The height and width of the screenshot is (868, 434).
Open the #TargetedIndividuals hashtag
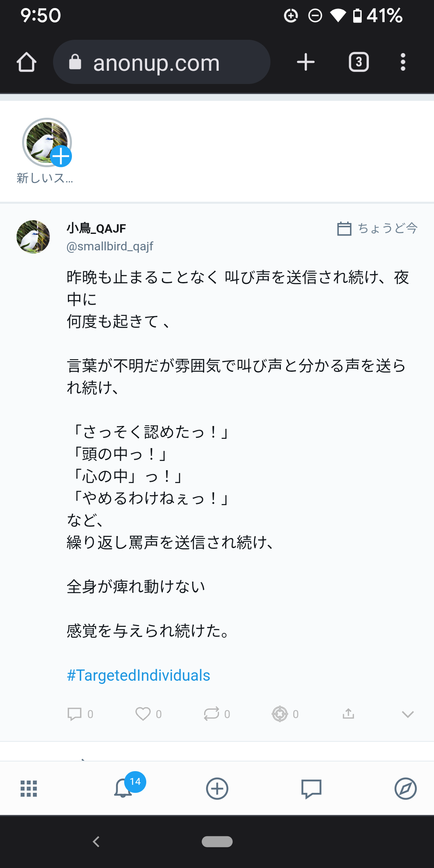coord(138,676)
